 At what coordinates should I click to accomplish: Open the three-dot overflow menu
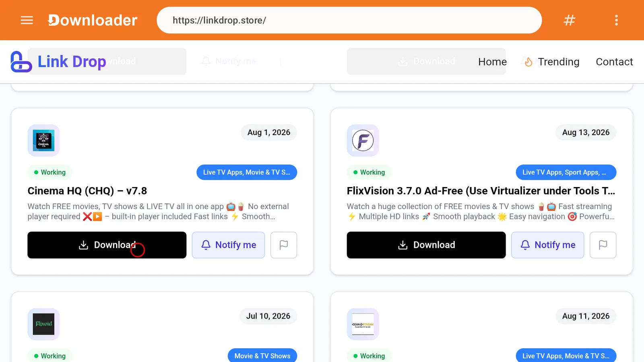click(x=616, y=20)
